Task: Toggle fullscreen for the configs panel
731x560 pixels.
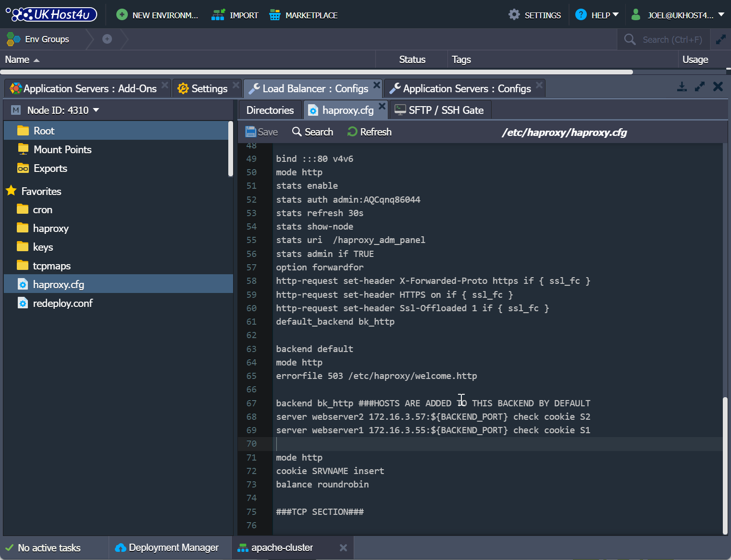Action: click(700, 86)
